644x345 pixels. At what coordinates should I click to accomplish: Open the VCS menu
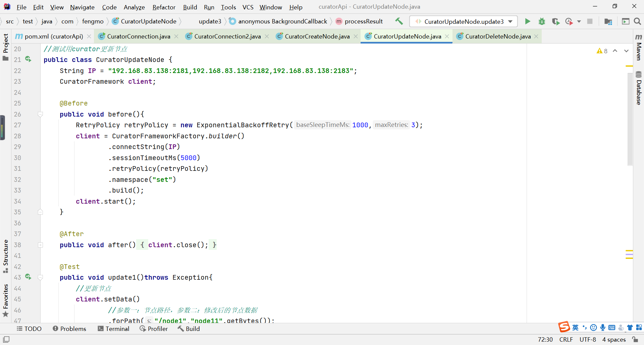tap(248, 7)
